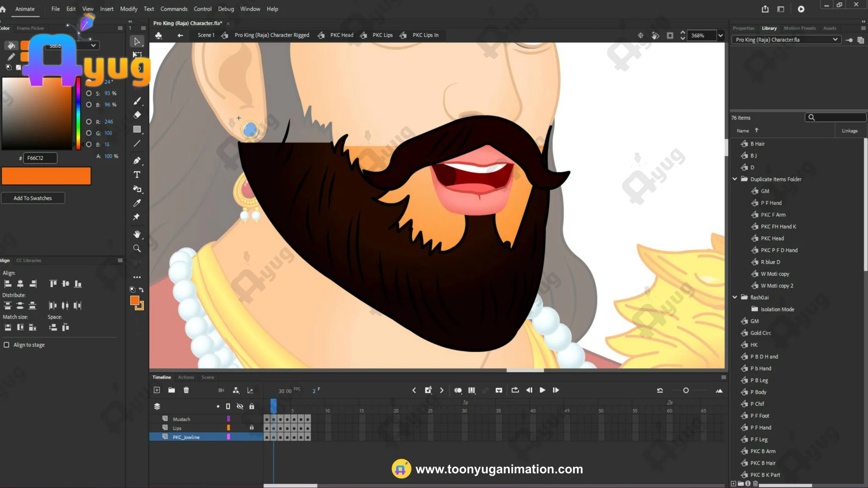Select the Zoom magnifier tool

point(137,248)
